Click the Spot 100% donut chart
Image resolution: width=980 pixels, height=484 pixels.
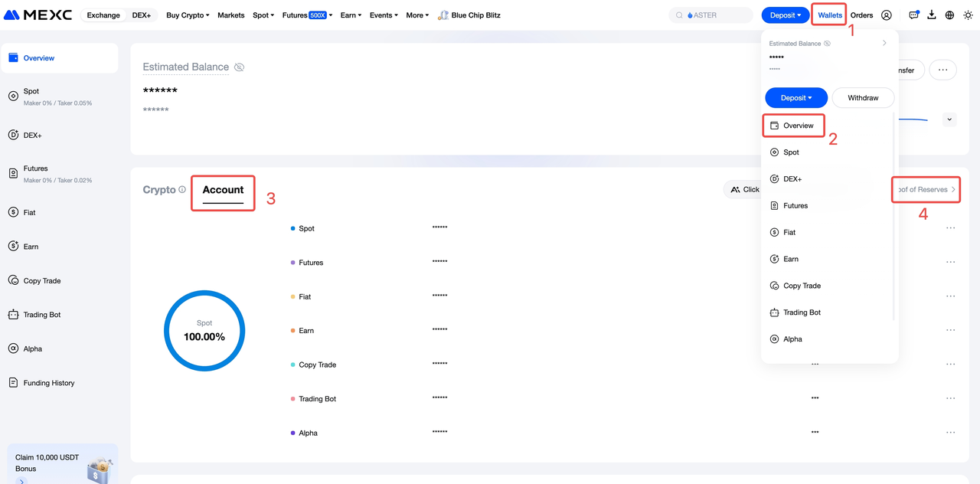point(204,331)
